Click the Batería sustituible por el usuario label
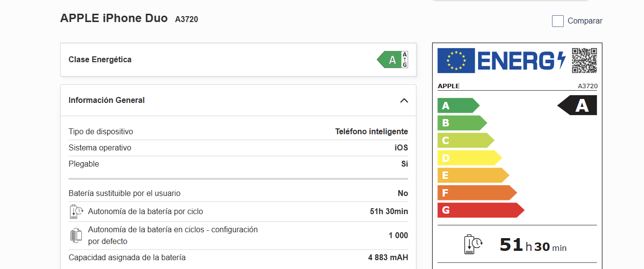644x269 pixels. pyautogui.click(x=124, y=194)
